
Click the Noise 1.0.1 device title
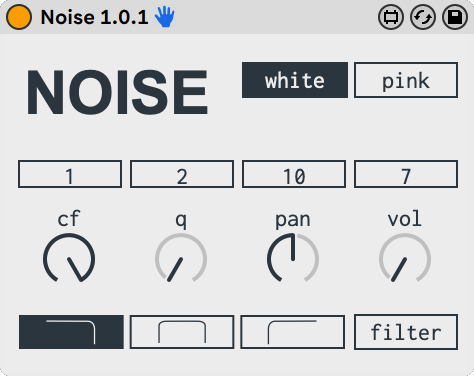[x=94, y=17]
